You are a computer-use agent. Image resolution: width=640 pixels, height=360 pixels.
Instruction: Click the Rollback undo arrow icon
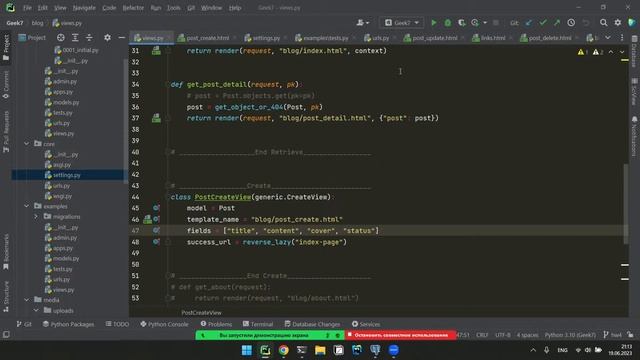tap(586, 23)
